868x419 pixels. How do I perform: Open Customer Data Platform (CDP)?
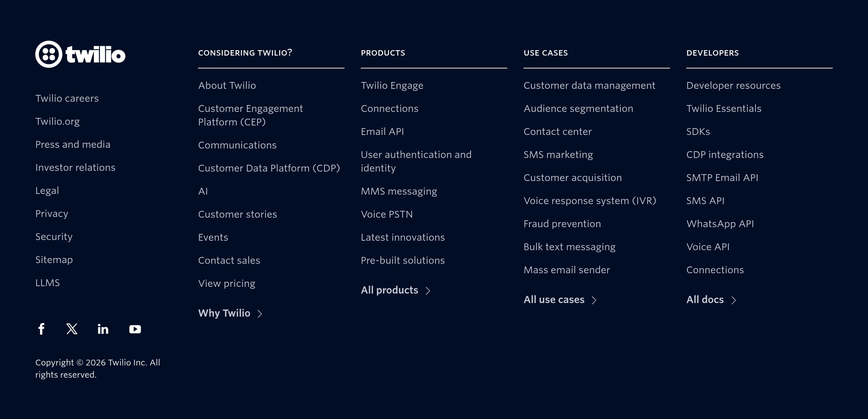click(269, 168)
